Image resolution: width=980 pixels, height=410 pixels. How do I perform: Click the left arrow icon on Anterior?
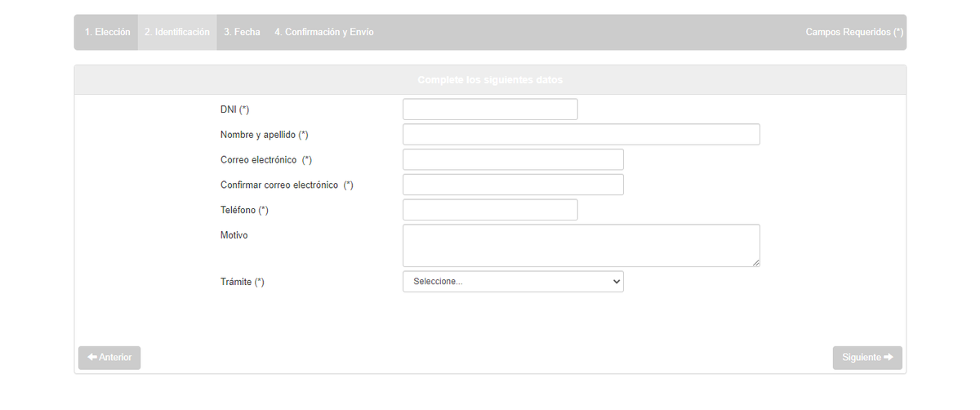pos(92,358)
